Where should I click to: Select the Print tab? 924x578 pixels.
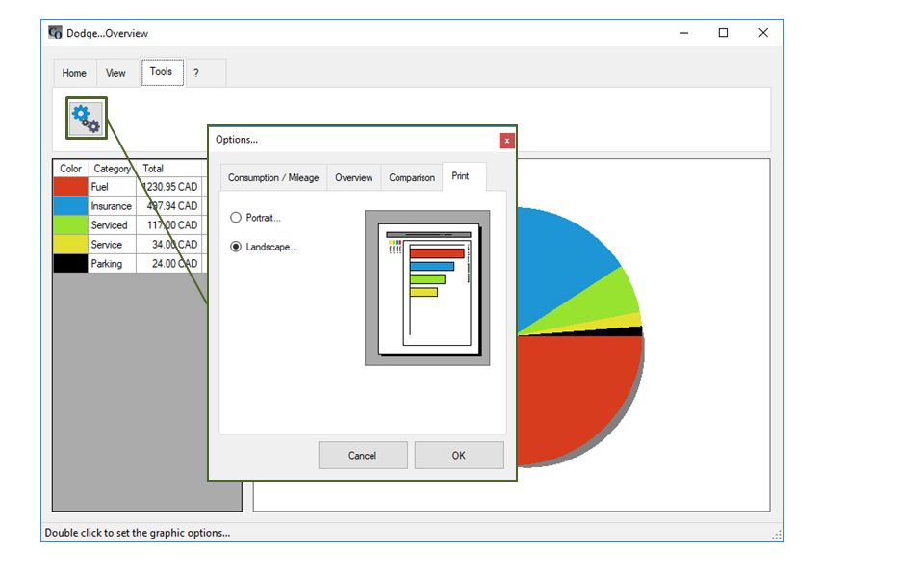tap(461, 177)
